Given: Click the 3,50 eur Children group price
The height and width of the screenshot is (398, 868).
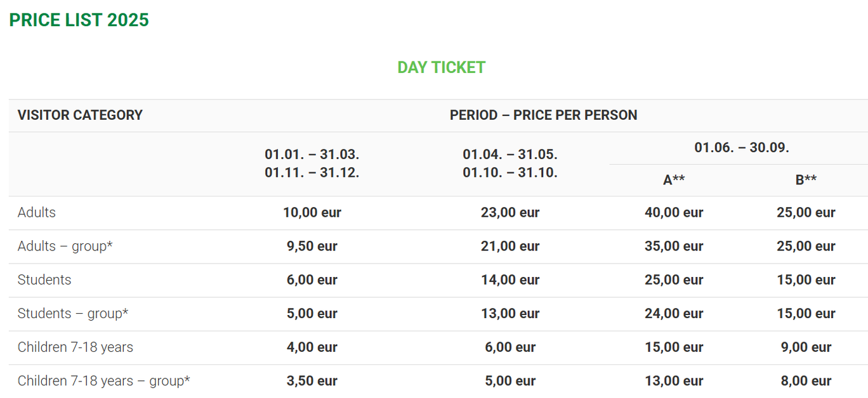Looking at the screenshot, I should point(312,380).
